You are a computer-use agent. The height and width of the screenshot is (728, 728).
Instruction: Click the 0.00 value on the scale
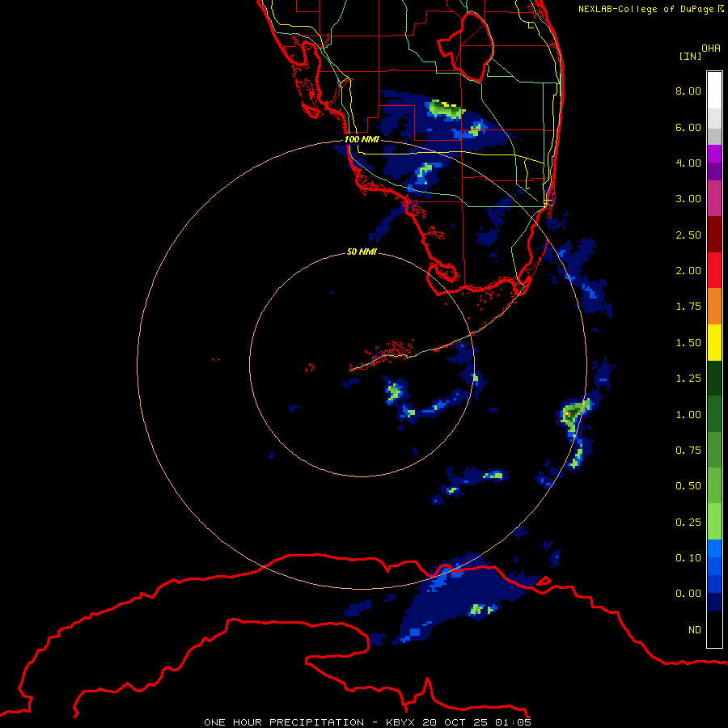pyautogui.click(x=688, y=594)
